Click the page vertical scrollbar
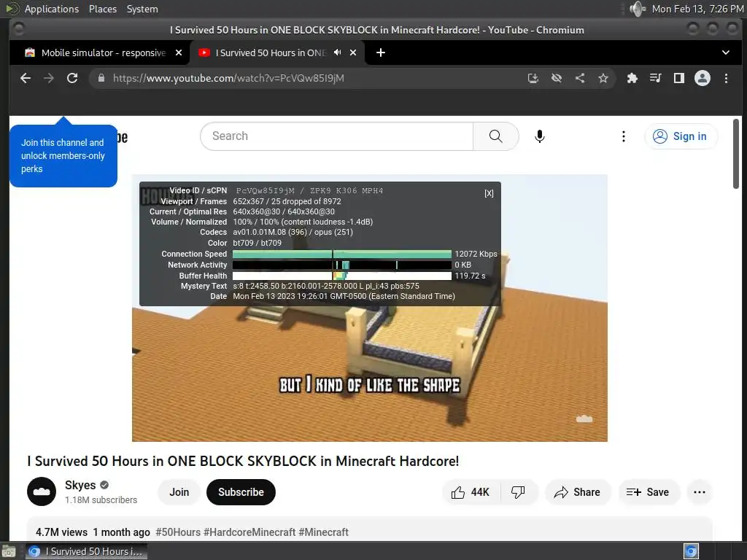 click(x=736, y=154)
